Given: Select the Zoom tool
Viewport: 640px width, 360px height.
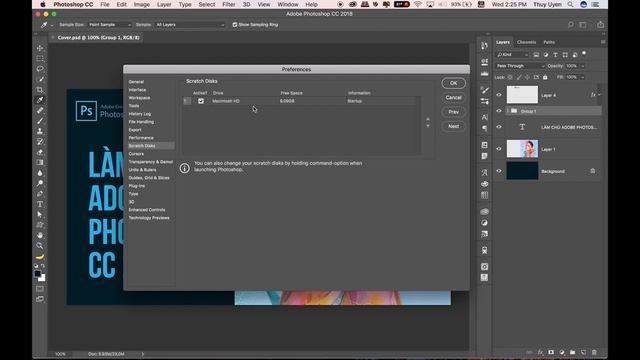Looking at the screenshot, I should pyautogui.click(x=40, y=246).
